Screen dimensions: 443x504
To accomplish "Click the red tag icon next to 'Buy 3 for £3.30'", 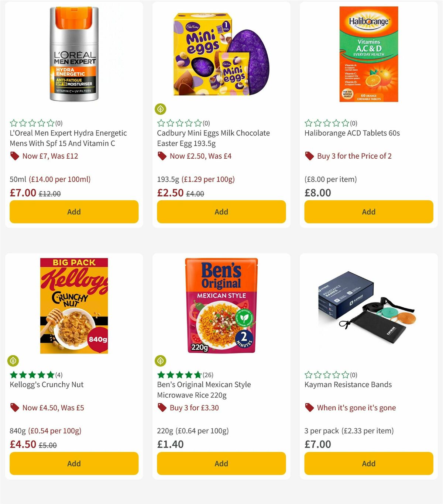I will 161,408.
